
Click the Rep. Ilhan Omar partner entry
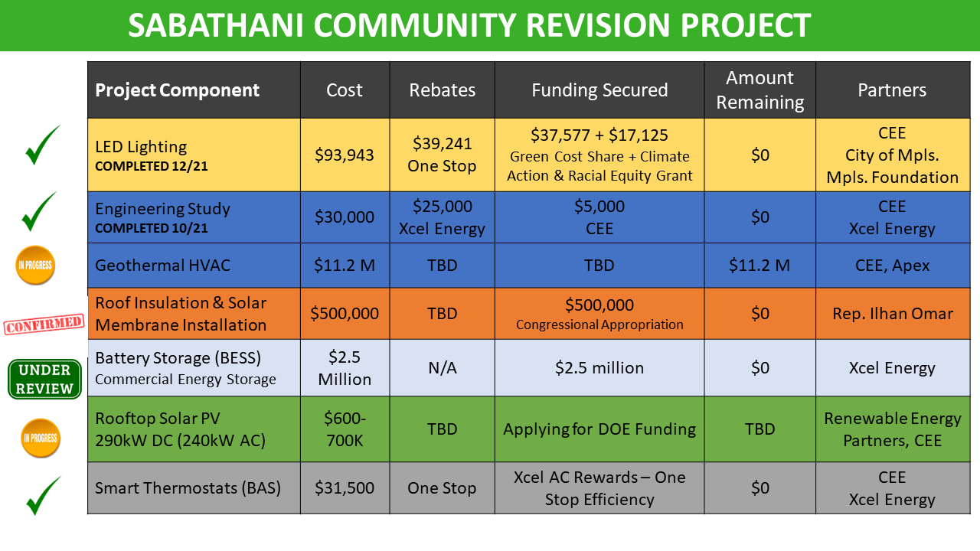click(893, 313)
